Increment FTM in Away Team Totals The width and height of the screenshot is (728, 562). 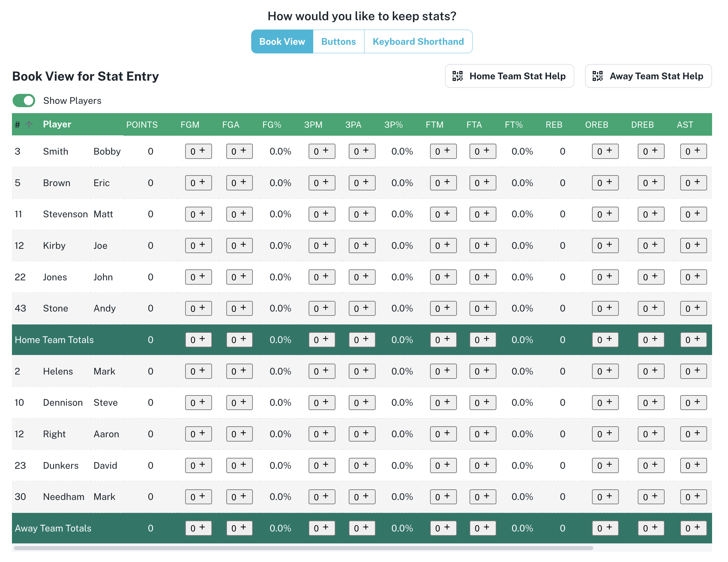pos(443,528)
